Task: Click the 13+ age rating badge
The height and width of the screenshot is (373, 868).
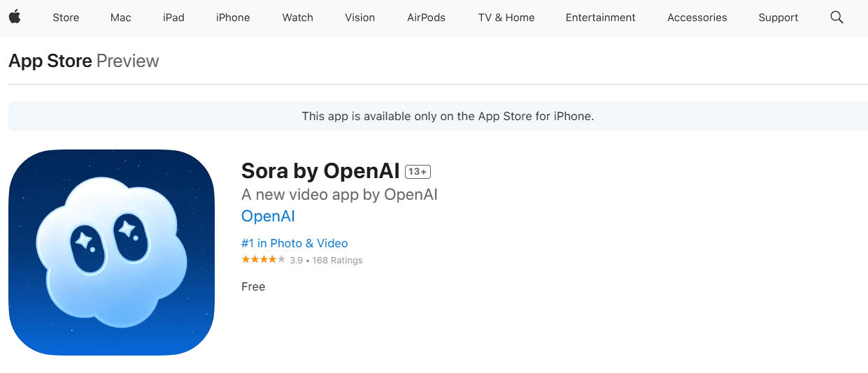Action: (418, 171)
